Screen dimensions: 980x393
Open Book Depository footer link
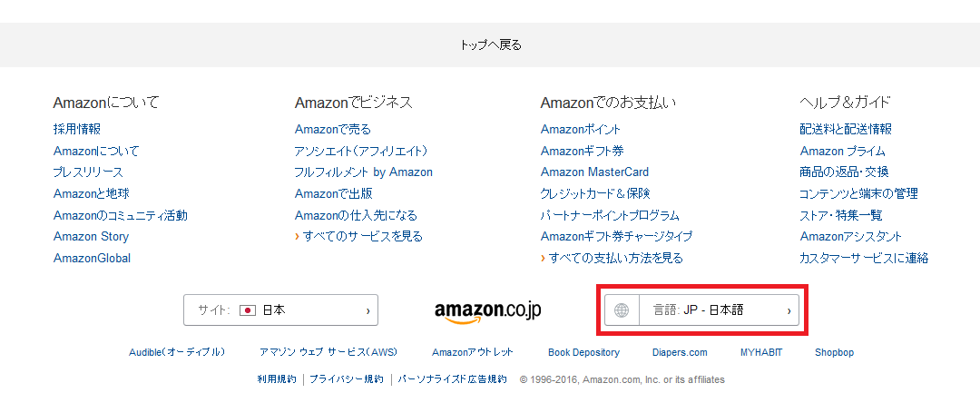pos(583,352)
